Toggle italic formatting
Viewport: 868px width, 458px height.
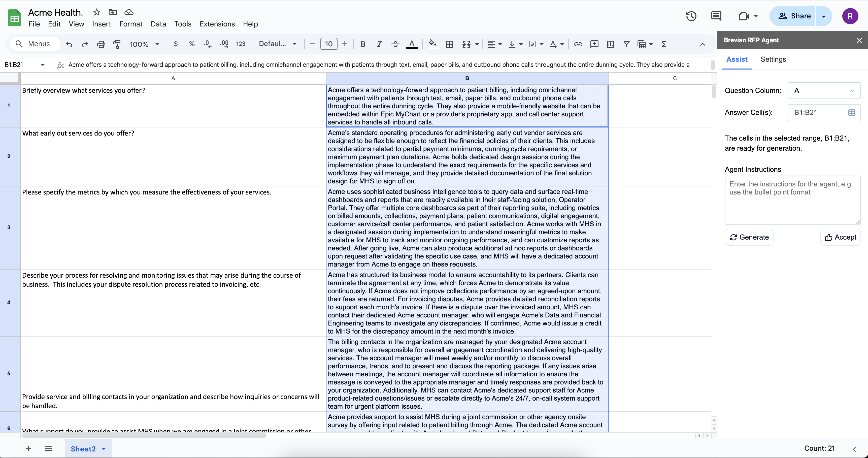coord(379,44)
